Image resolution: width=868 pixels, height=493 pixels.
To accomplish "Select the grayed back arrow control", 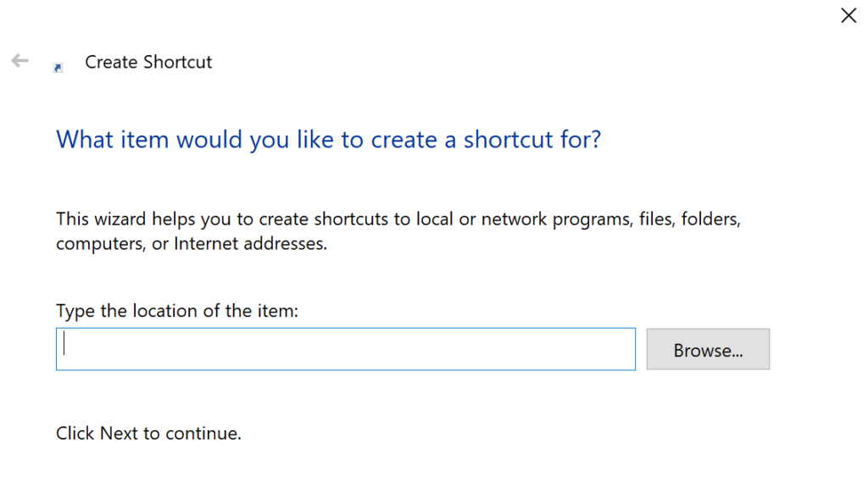I will coord(19,61).
